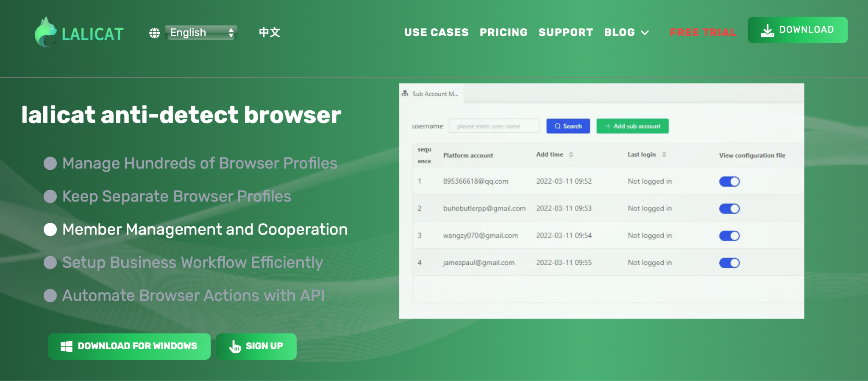Click the FREE TRIAL link
Screen dimensions: 868x381
[703, 32]
